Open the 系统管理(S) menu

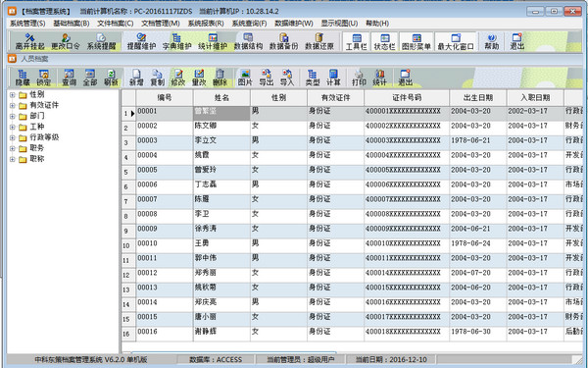click(x=27, y=24)
